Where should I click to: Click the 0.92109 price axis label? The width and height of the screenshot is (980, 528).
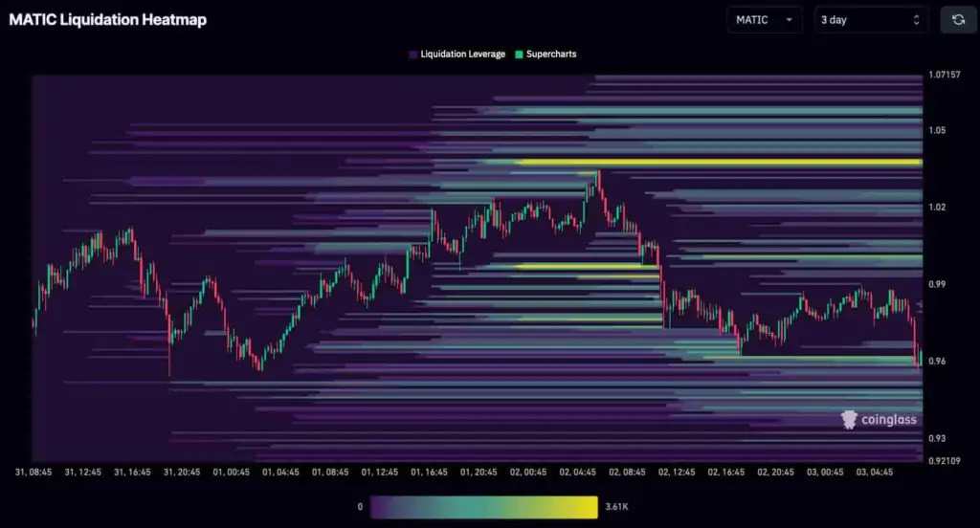(x=945, y=461)
